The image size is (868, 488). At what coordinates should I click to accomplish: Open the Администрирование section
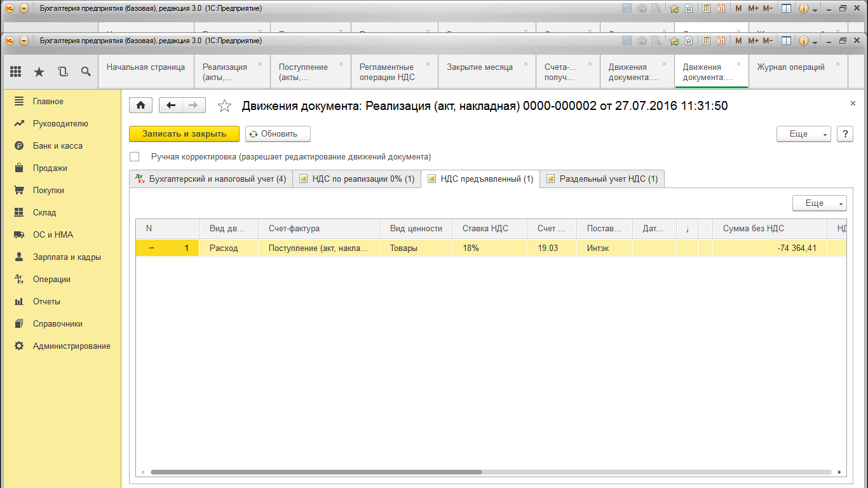pos(71,346)
